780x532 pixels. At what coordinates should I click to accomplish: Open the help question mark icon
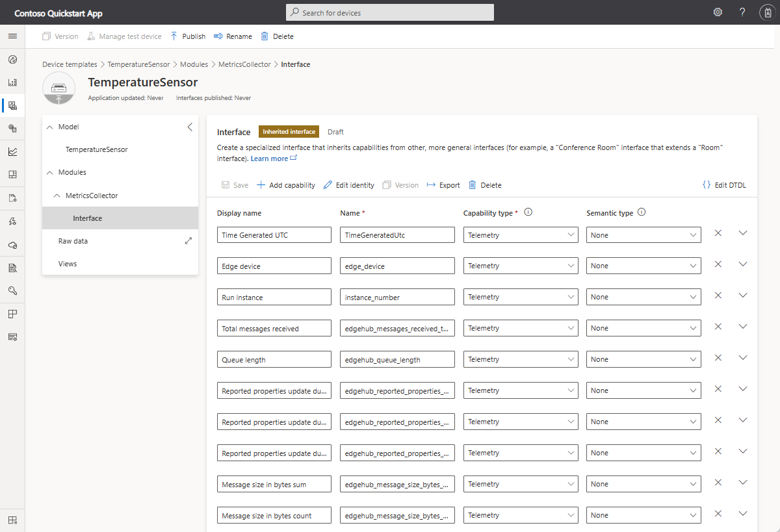742,12
